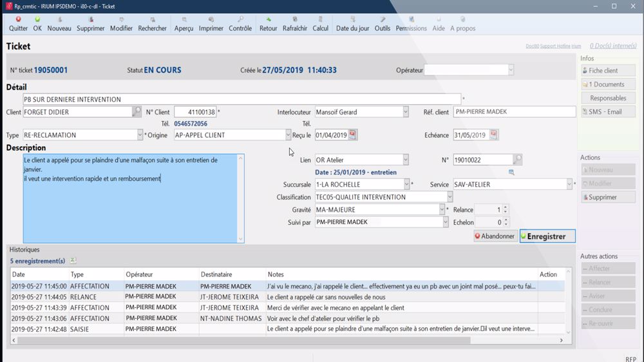
Task: Expand the Interlocuteur dropdown
Action: [x=405, y=112]
